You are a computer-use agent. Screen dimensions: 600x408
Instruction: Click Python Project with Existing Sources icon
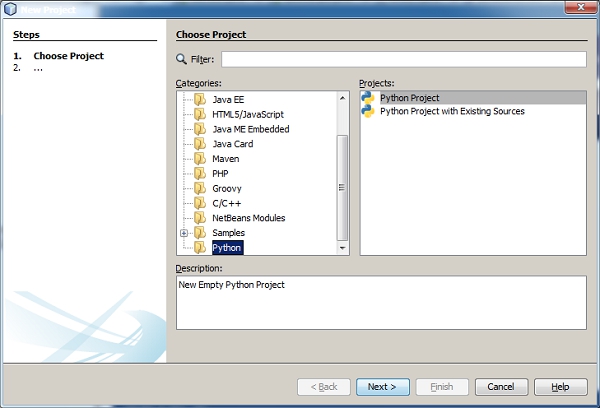[x=369, y=111]
